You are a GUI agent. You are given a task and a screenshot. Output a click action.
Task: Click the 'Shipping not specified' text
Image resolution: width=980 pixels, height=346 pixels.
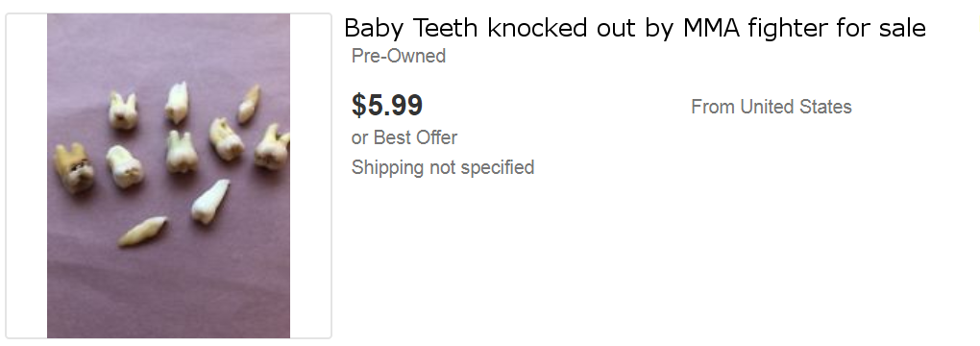coord(443,167)
